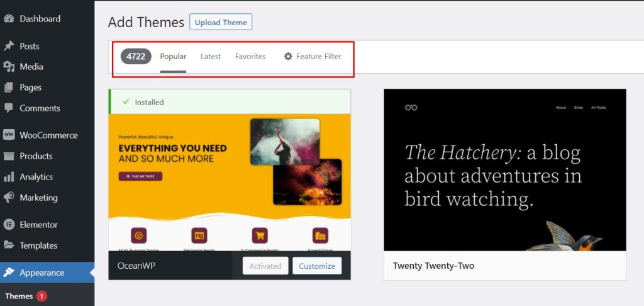Switch to the Favorites tab
The width and height of the screenshot is (644, 306).
click(x=250, y=56)
